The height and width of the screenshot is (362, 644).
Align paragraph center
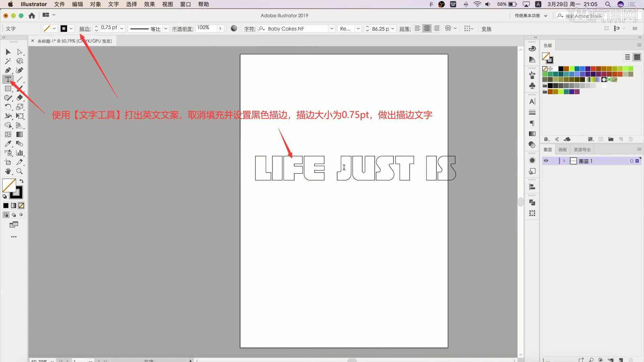(427, 28)
